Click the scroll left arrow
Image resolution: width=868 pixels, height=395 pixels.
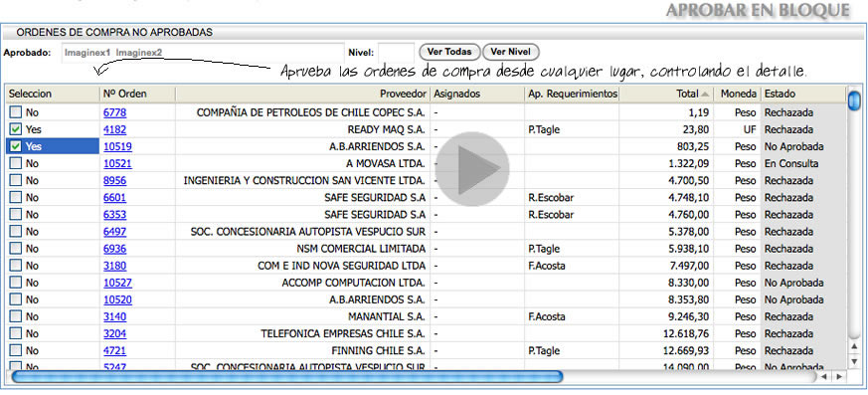824,377
